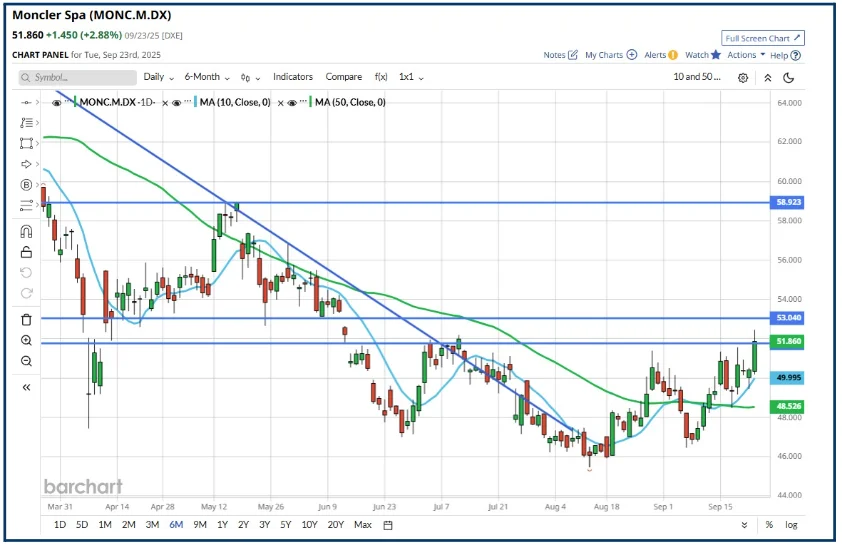Image resolution: width=842 pixels, height=545 pixels.
Task: Select the 58.923 horizontal line label
Action: (788, 202)
